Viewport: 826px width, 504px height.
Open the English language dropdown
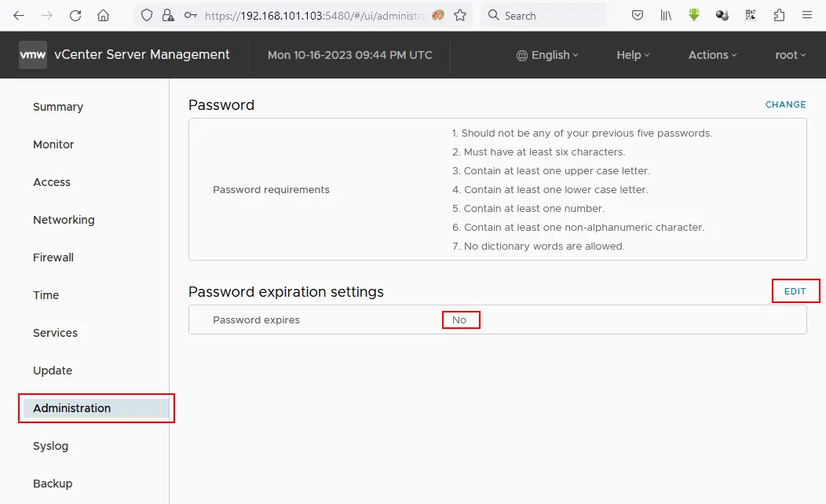coord(547,55)
